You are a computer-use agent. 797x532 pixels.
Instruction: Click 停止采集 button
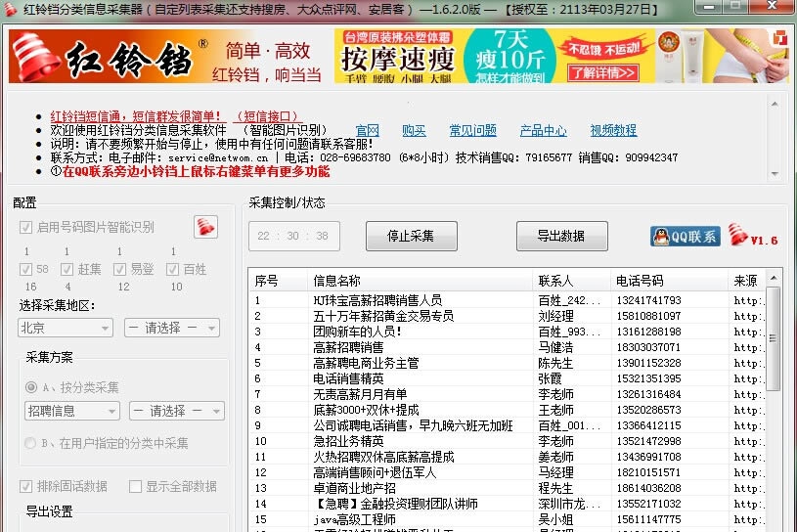pos(411,237)
